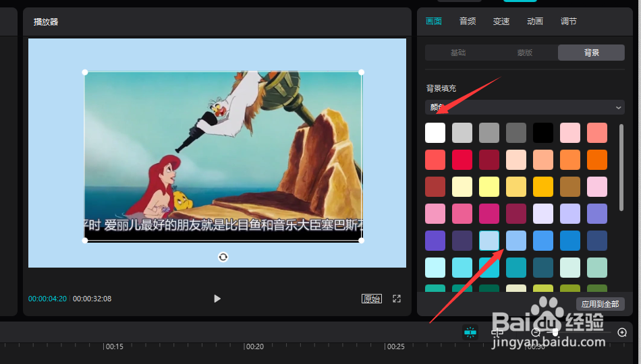The image size is (641, 364).
Task: Pick the sky blue swatch right of selected one
Action: pyautogui.click(x=516, y=241)
